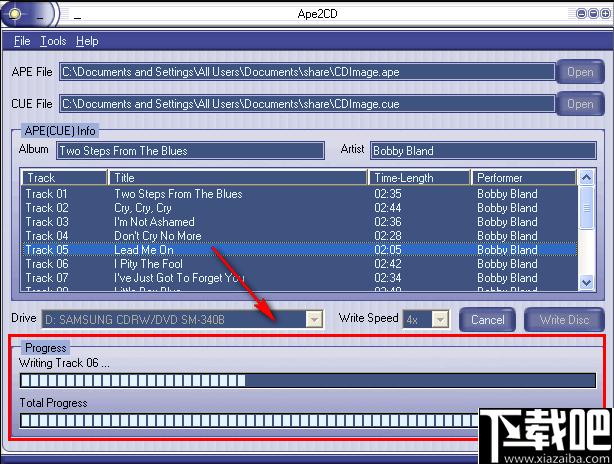Click the Performer column header
The image size is (614, 464).
pyautogui.click(x=524, y=178)
